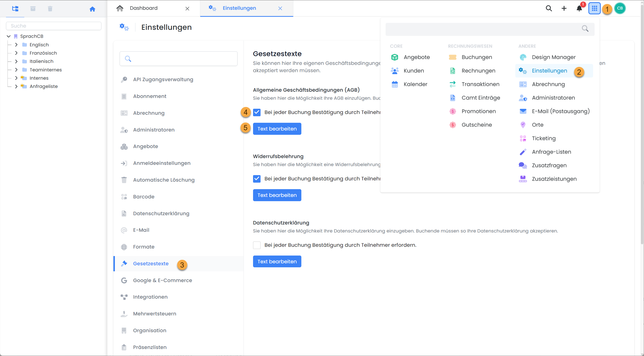Click the notification bell
The width and height of the screenshot is (644, 356).
tap(579, 8)
